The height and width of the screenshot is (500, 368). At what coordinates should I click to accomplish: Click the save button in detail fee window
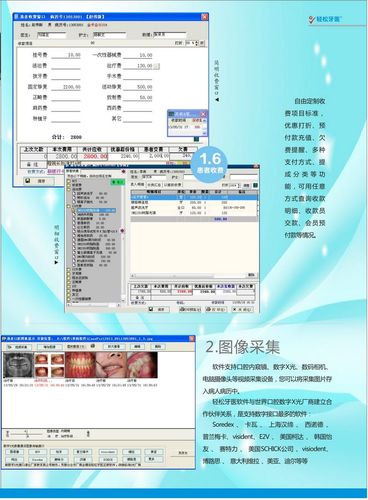point(159,309)
